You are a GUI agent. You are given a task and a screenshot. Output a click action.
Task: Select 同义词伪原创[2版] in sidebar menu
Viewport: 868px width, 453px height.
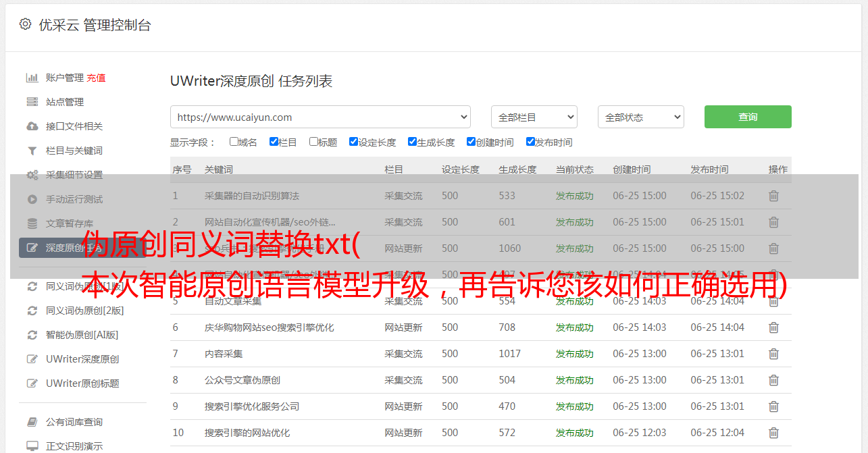pyautogui.click(x=84, y=311)
